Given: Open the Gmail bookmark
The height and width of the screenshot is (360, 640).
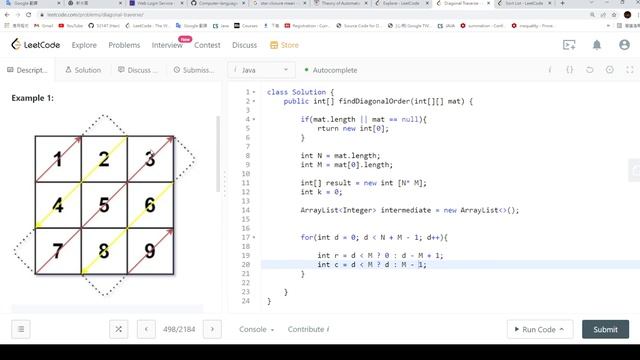Looking at the screenshot, I should pos(44,25).
